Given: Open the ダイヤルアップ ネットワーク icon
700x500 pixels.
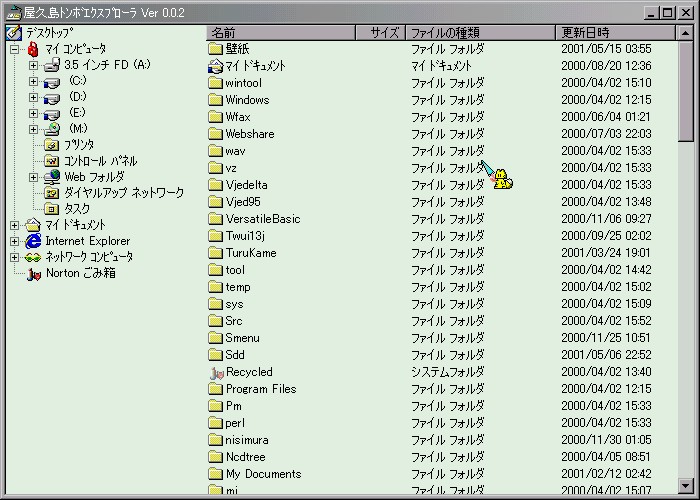Looking at the screenshot, I should click(x=52, y=193).
